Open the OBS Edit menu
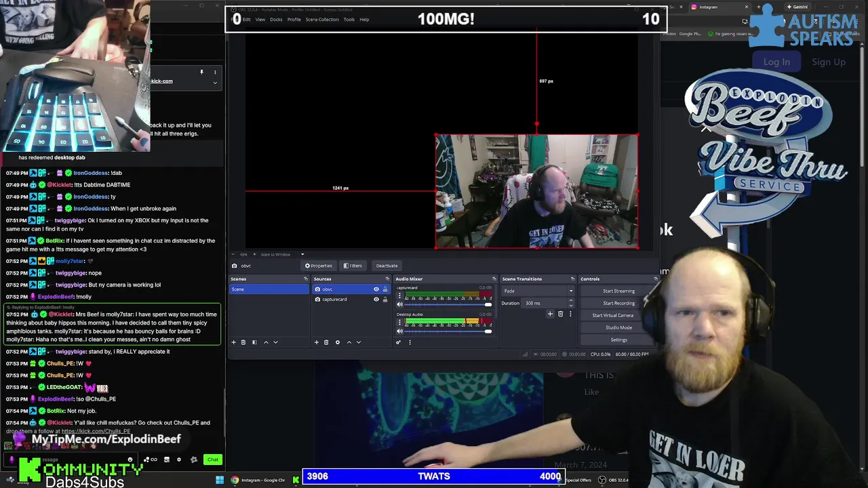Screen dimensions: 868x488 coord(246,20)
